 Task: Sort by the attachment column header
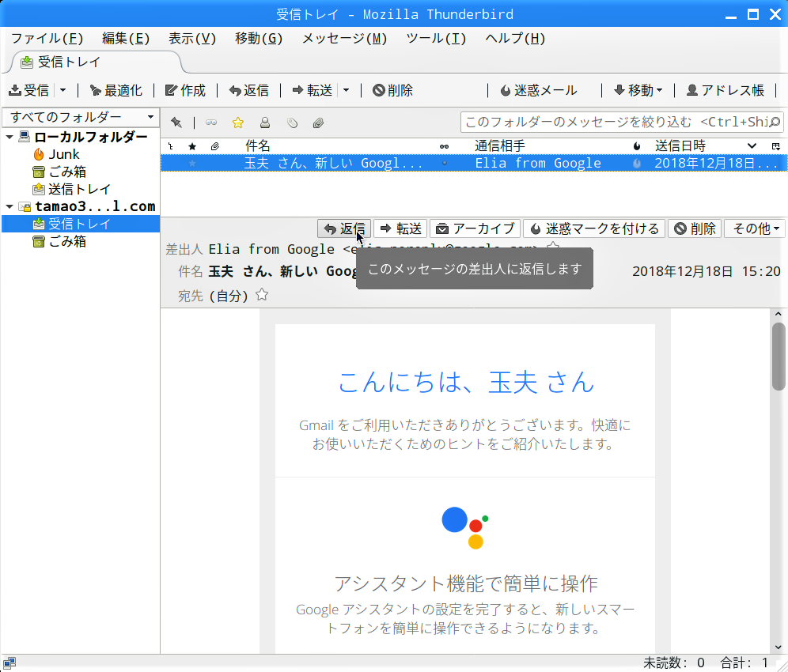215,146
